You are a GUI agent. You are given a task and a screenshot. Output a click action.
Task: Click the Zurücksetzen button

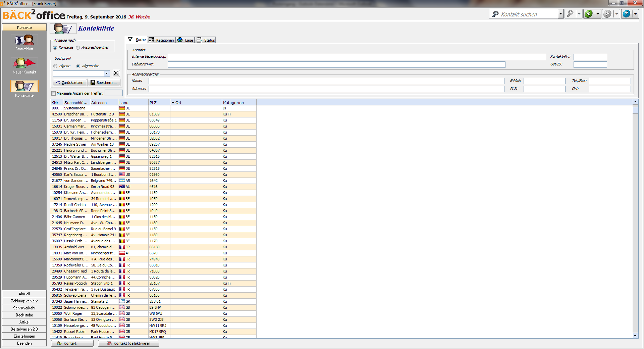tap(70, 83)
